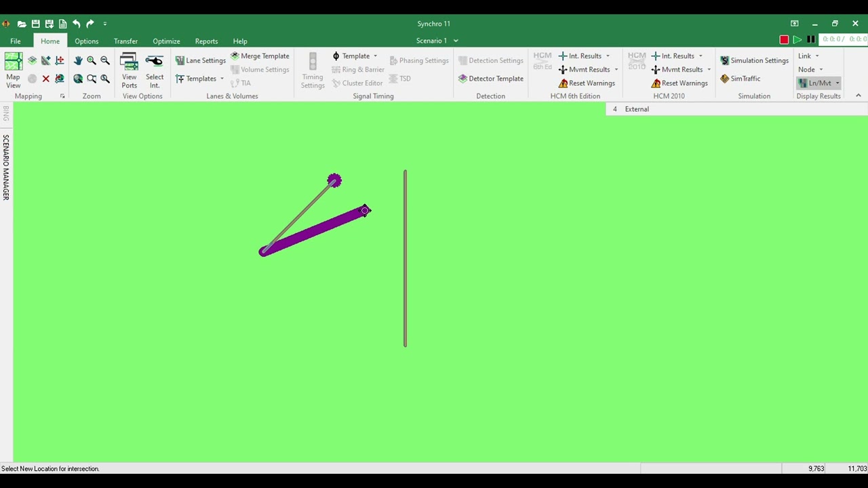This screenshot has height=488, width=868.
Task: Open the File menu
Action: click(x=15, y=41)
